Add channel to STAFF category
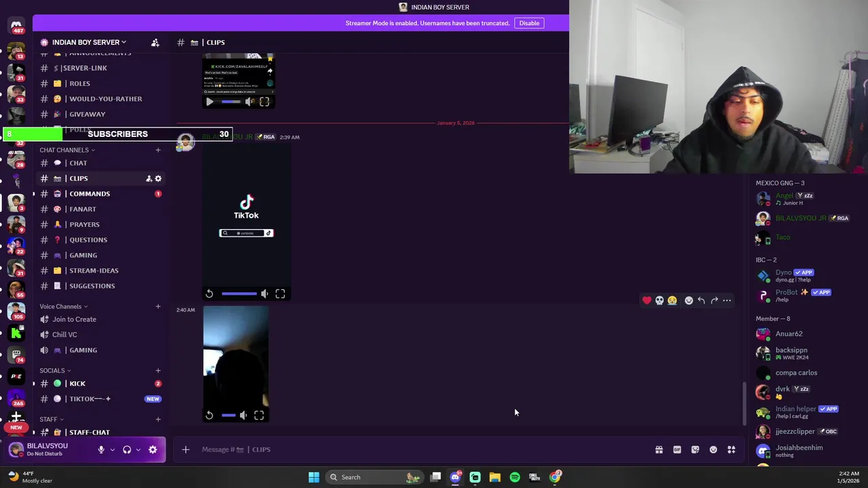868x488 pixels. click(x=158, y=419)
